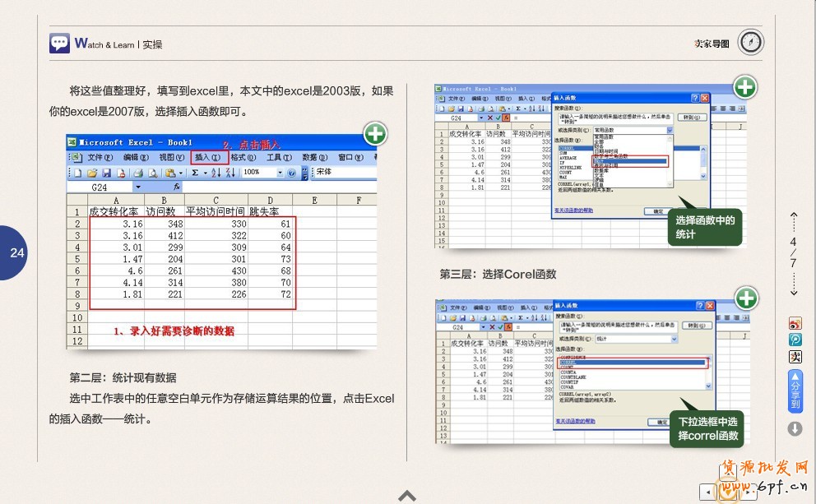The height and width of the screenshot is (504, 816).
Task: Zoom the 选择函数中的统计 screenshot via green plus
Action: [x=744, y=87]
